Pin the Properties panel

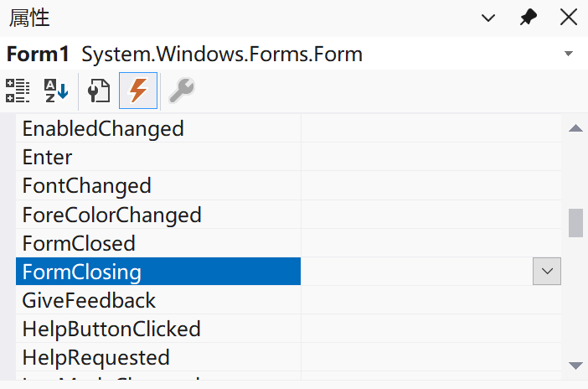coord(529,18)
